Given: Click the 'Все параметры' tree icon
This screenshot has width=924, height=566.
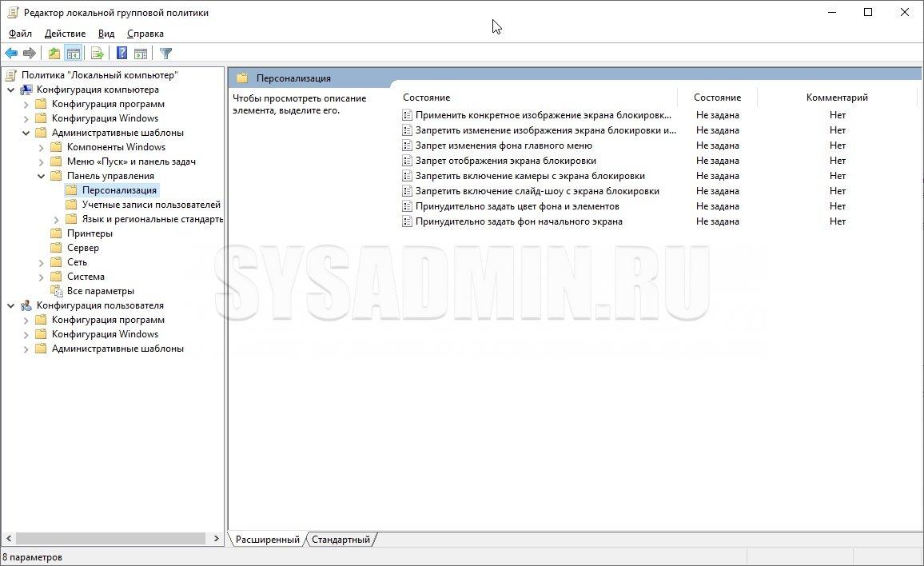Looking at the screenshot, I should [57, 291].
